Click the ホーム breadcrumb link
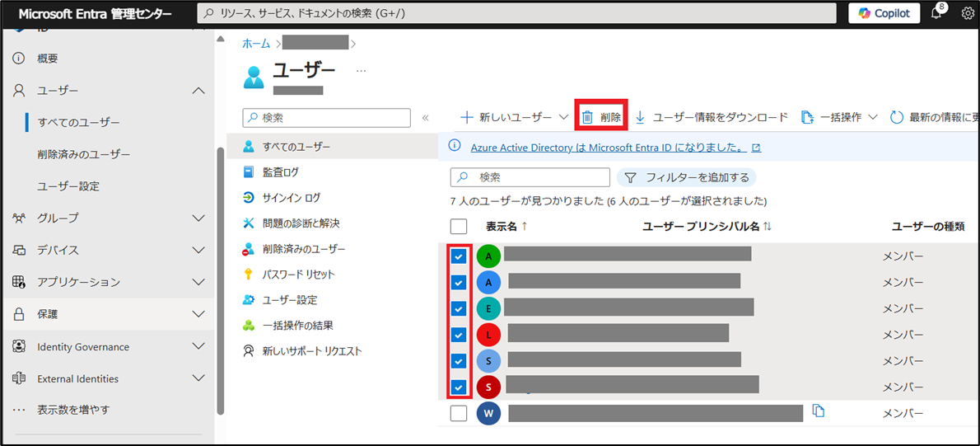 (x=256, y=43)
